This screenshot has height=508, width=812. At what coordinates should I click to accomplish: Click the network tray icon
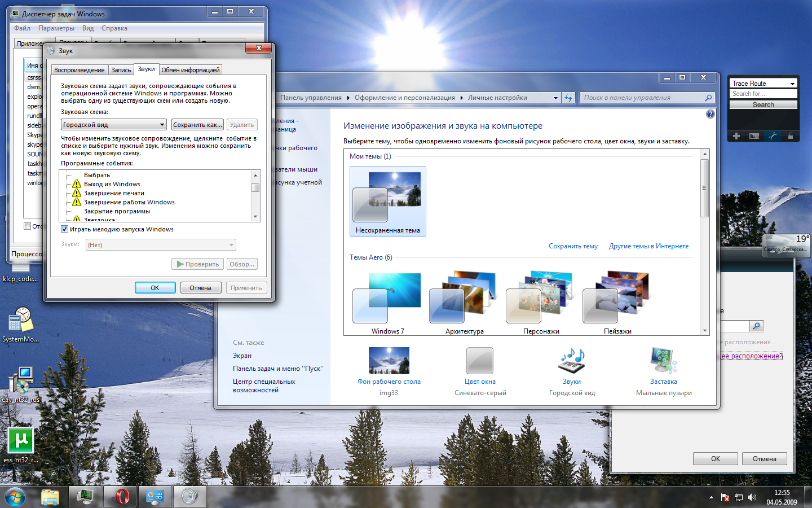pos(739,497)
